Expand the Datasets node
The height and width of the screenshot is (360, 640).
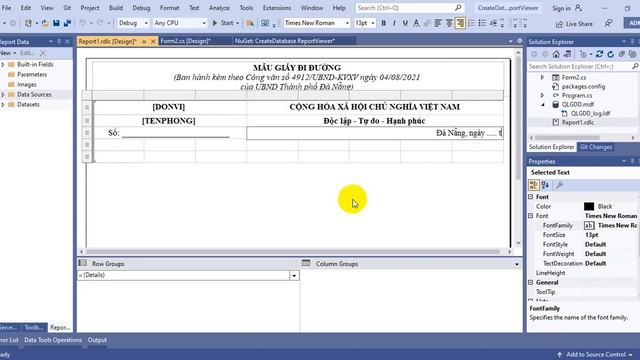(3, 104)
